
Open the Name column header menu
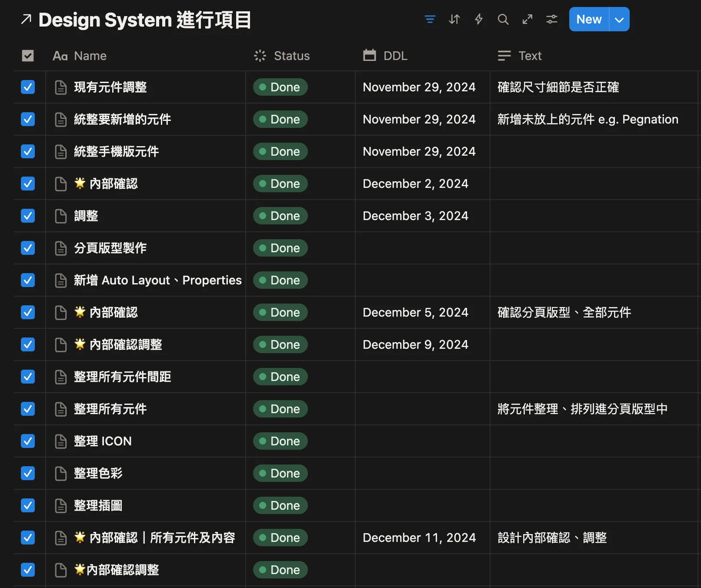(x=146, y=56)
